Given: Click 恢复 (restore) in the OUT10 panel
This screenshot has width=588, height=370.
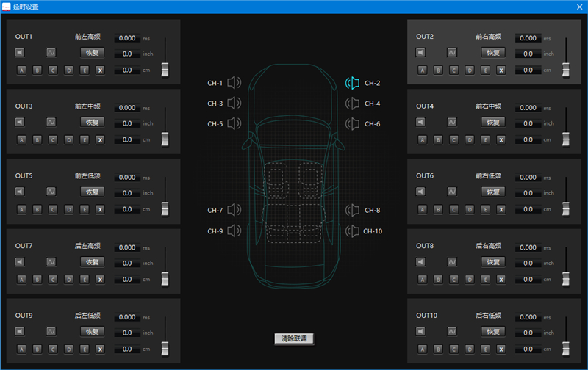Looking at the screenshot, I should pos(493,331).
